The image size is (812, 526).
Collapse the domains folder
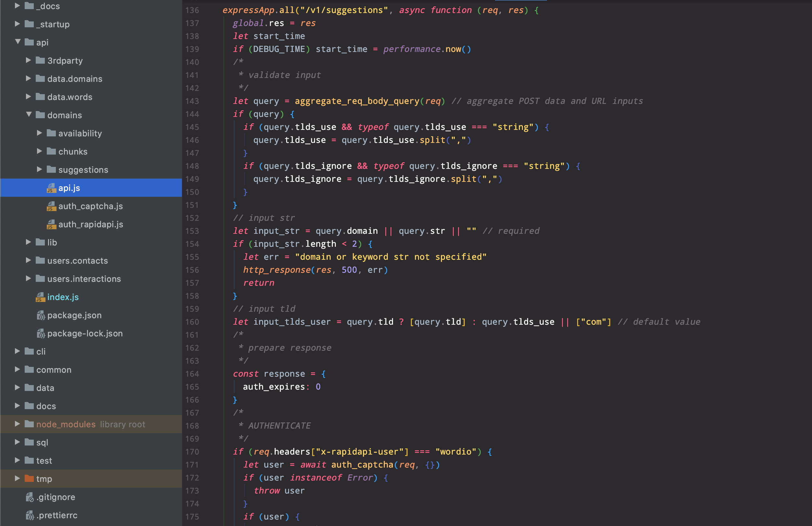click(x=29, y=115)
